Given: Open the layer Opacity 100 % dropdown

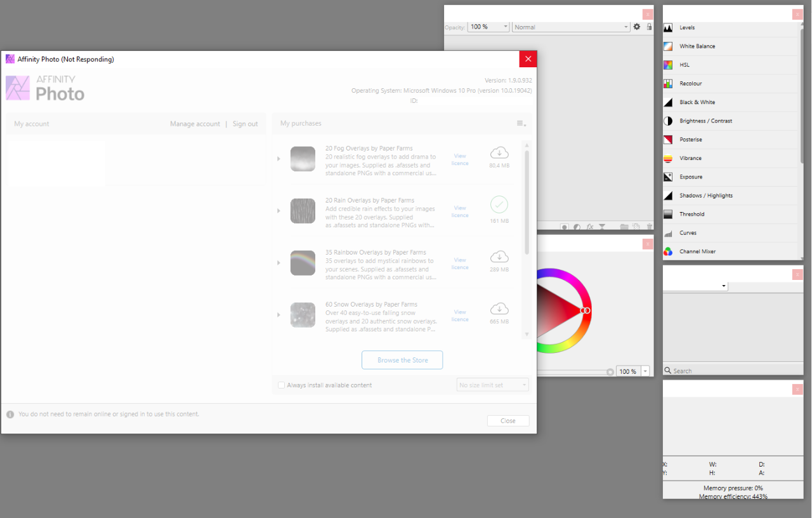Looking at the screenshot, I should click(x=488, y=27).
